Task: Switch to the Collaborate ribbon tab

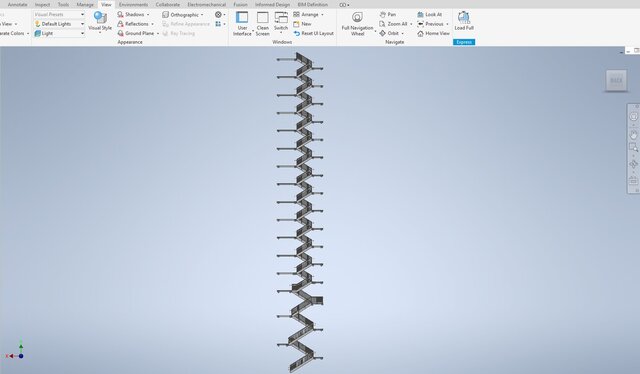Action: pos(168,4)
